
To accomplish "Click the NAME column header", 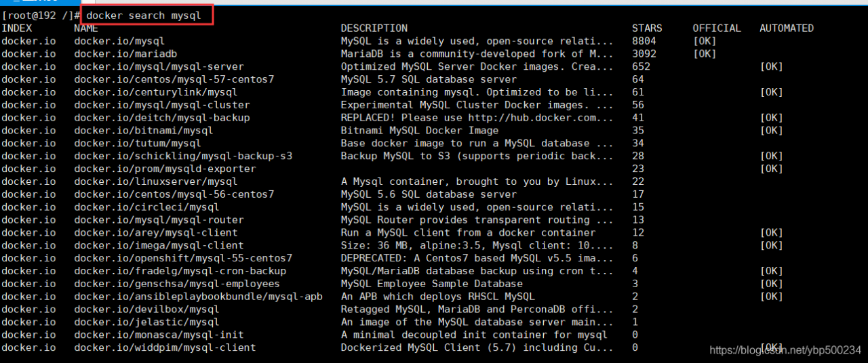I will (86, 28).
